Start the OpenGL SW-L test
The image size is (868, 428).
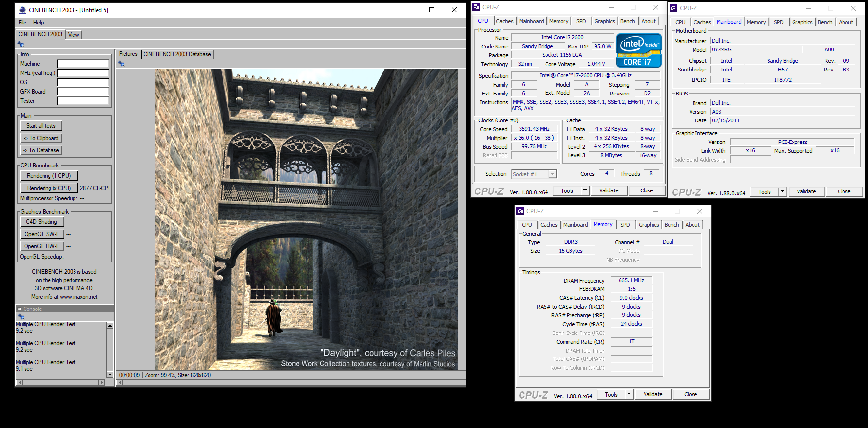(42, 234)
